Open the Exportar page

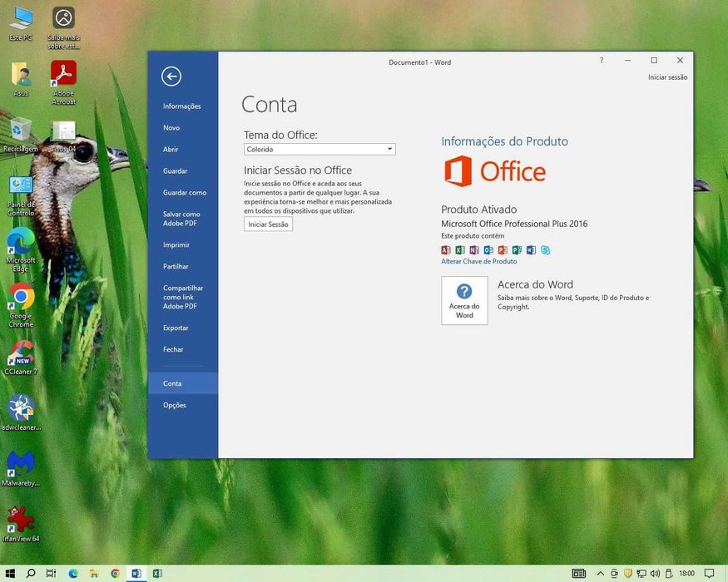(176, 328)
